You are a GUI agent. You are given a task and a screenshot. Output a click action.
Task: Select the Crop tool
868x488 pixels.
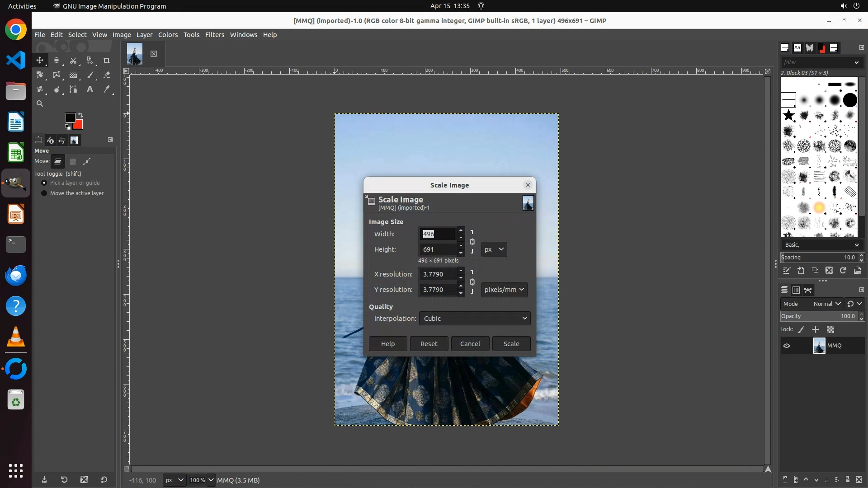click(107, 61)
